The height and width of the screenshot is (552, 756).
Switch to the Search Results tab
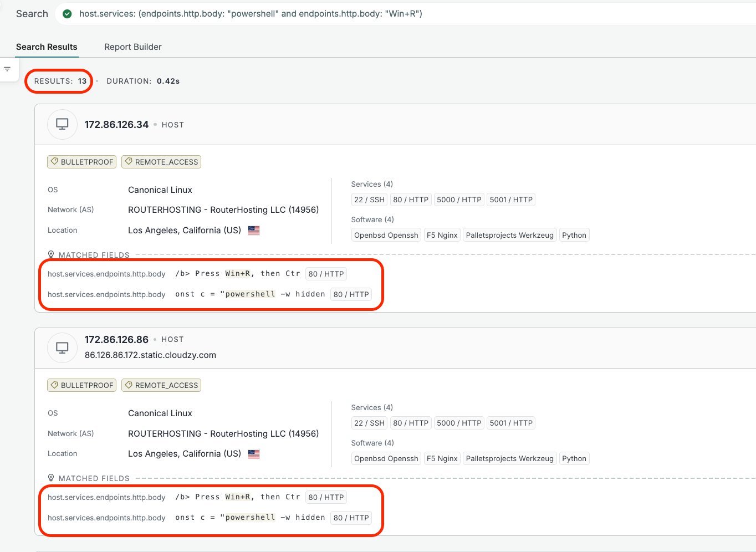47,47
